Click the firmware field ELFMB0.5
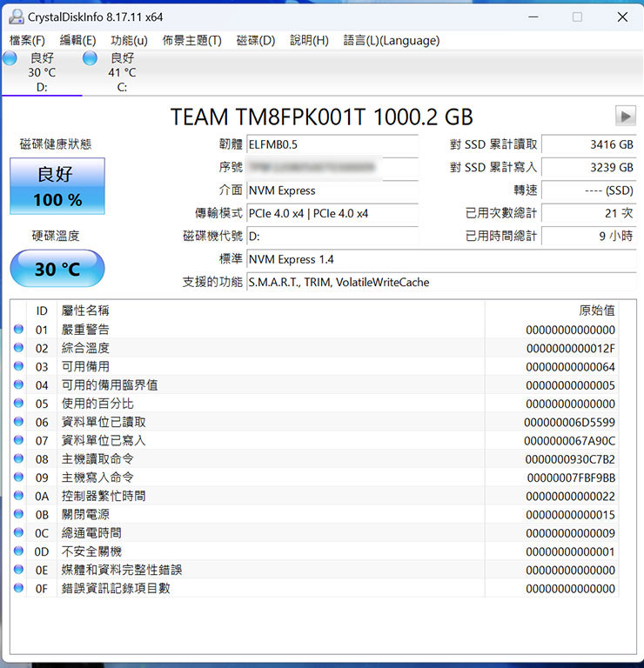Image resolution: width=644 pixels, height=668 pixels. pos(332,145)
